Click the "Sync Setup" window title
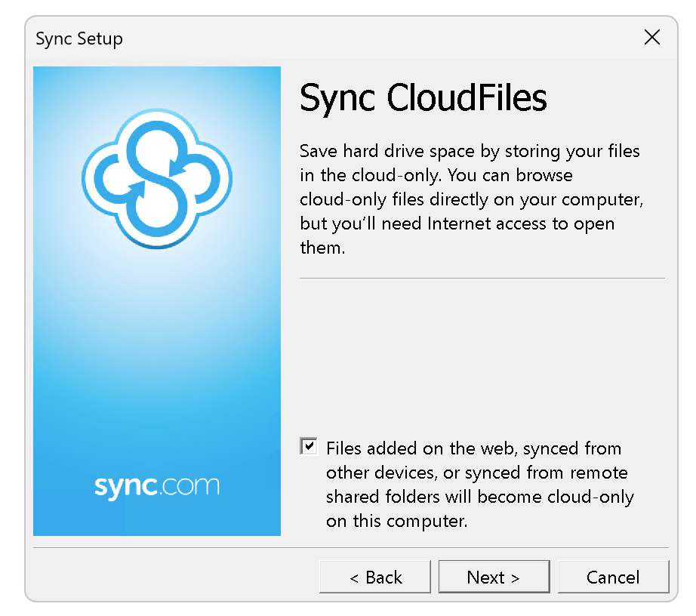Screen dimensions: 696x616 point(79,38)
